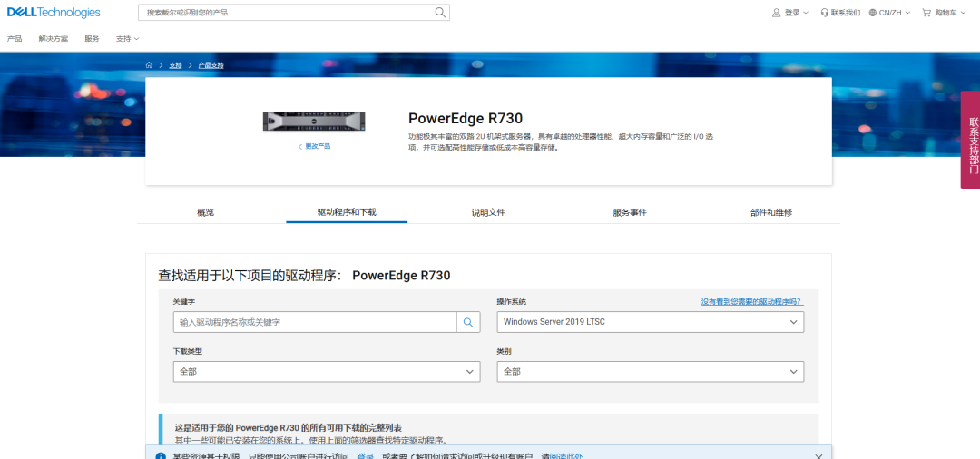The height and width of the screenshot is (459, 980).
Task: Click the Dell Technologies logo
Action: tap(54, 13)
